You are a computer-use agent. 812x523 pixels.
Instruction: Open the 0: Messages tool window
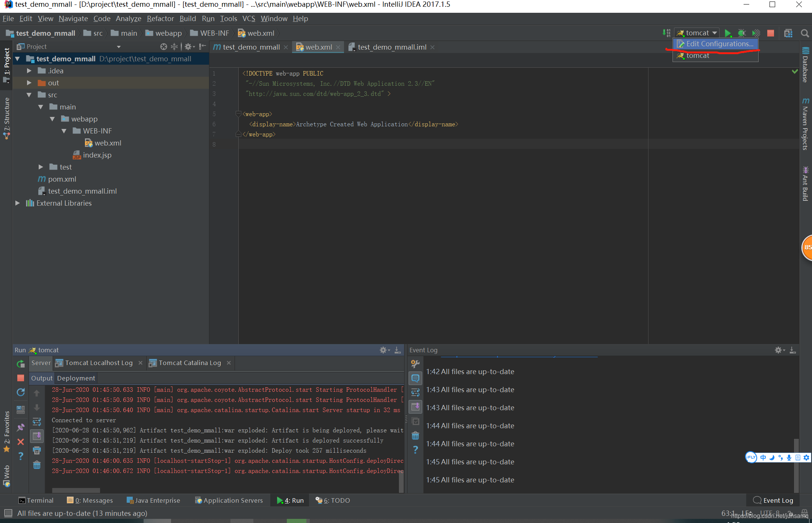(89, 500)
